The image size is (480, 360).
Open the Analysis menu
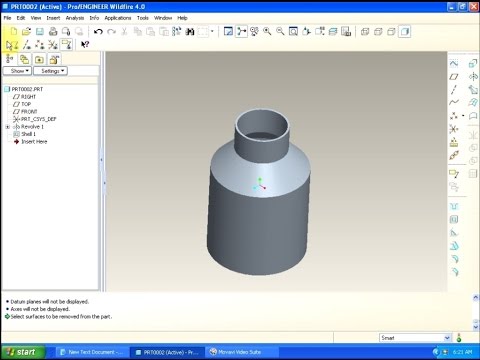(x=75, y=18)
